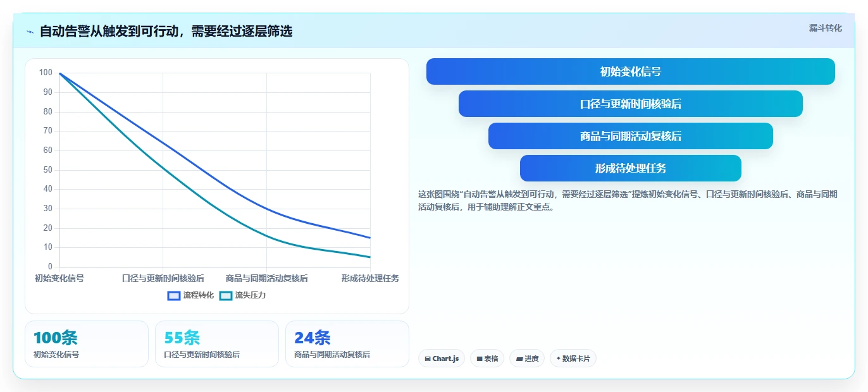Click the y-axis value 100

[x=46, y=73]
